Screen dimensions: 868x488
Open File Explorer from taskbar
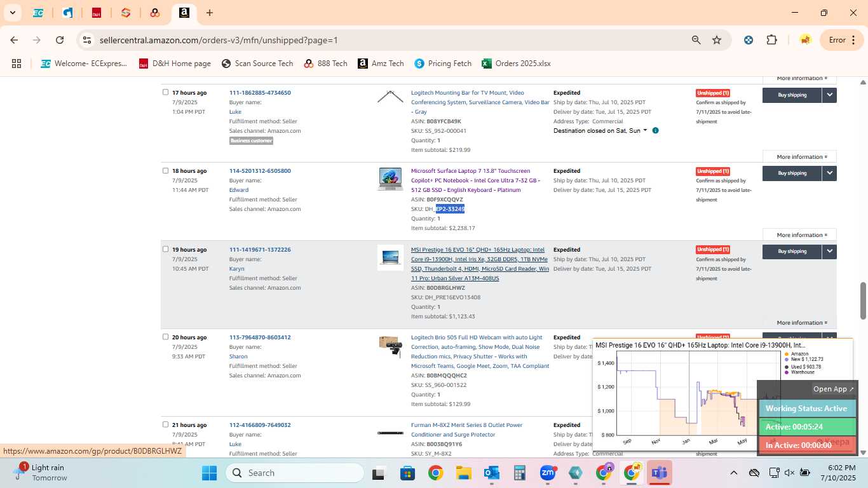point(463,473)
